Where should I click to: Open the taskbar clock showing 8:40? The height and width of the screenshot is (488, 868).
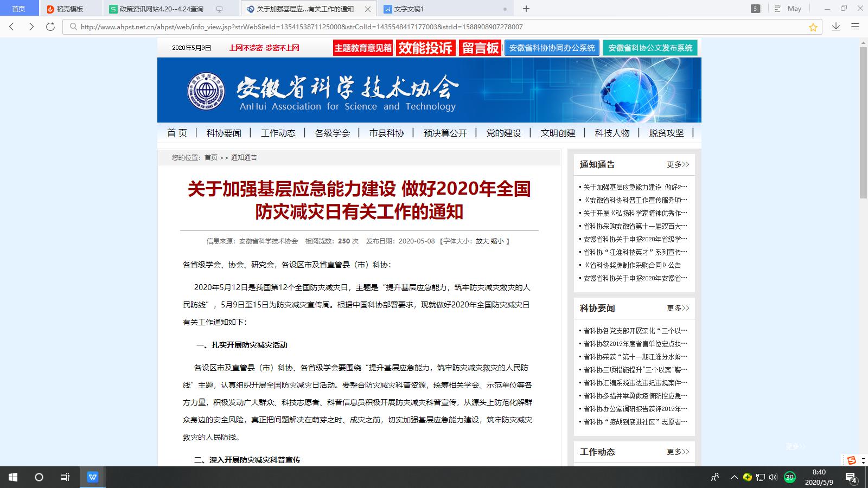819,477
